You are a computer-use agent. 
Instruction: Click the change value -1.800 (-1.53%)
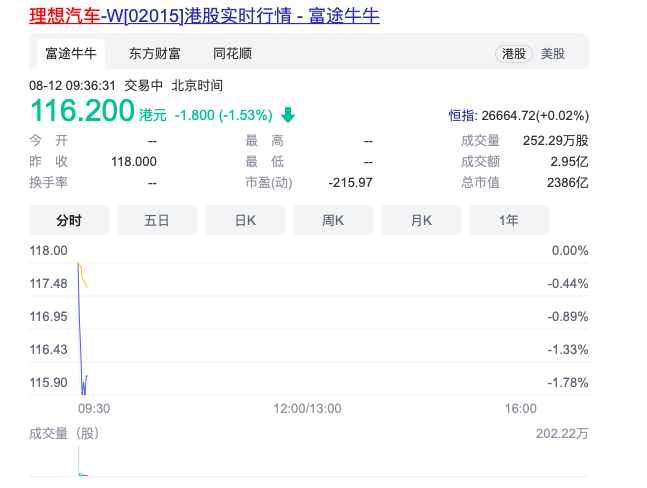(x=224, y=115)
